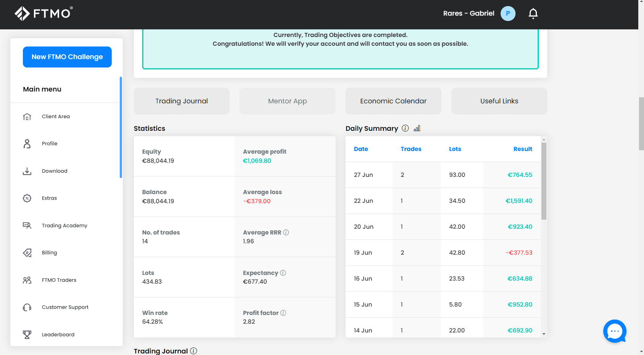Click the Average loss value -€379.00
The image size is (644, 355).
(257, 201)
